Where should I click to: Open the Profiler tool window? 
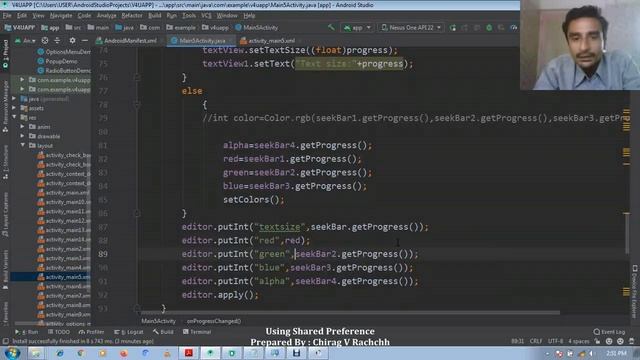[91, 332]
